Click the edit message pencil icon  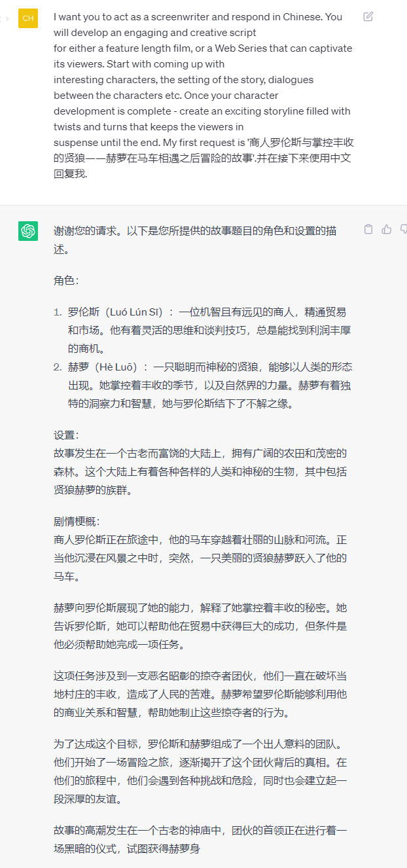[368, 16]
